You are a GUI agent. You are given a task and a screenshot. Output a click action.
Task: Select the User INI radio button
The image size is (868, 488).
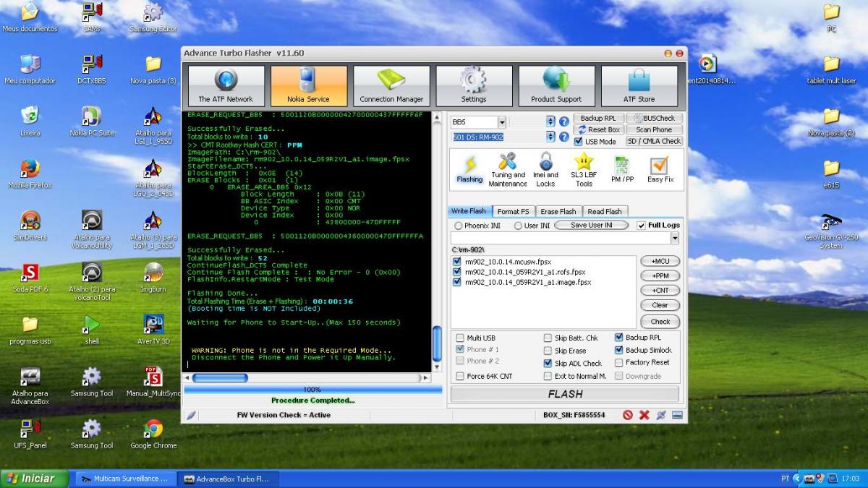point(518,226)
